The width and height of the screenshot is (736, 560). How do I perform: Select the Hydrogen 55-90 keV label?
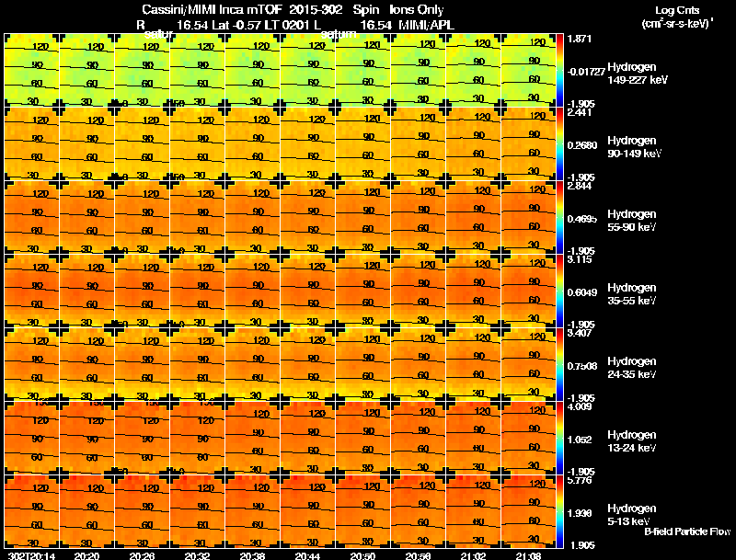click(632, 221)
